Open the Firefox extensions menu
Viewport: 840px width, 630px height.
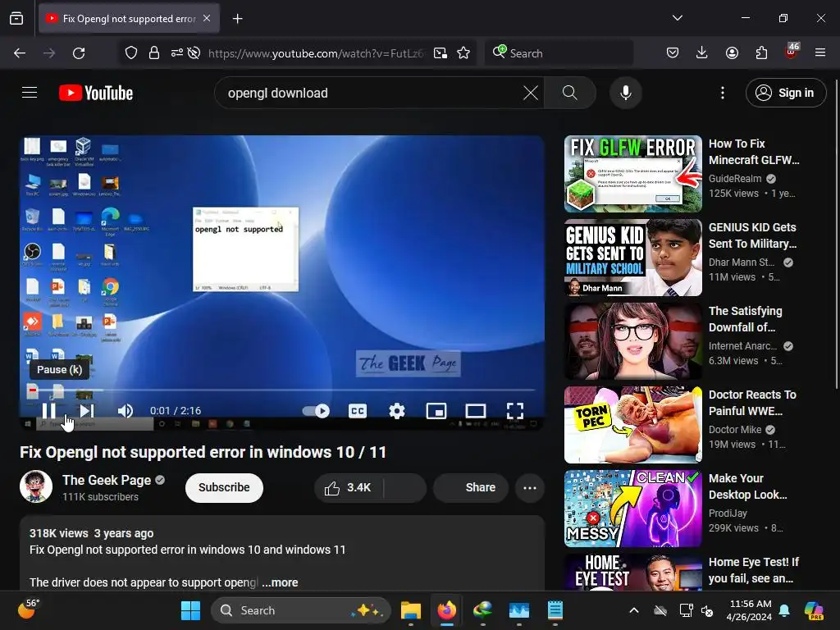761,53
